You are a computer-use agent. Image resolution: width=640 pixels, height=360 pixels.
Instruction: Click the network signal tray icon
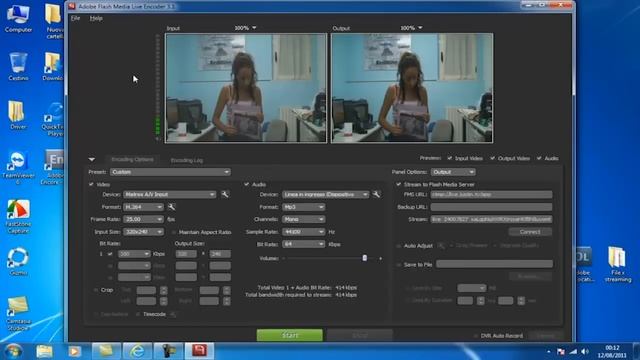(x=573, y=351)
